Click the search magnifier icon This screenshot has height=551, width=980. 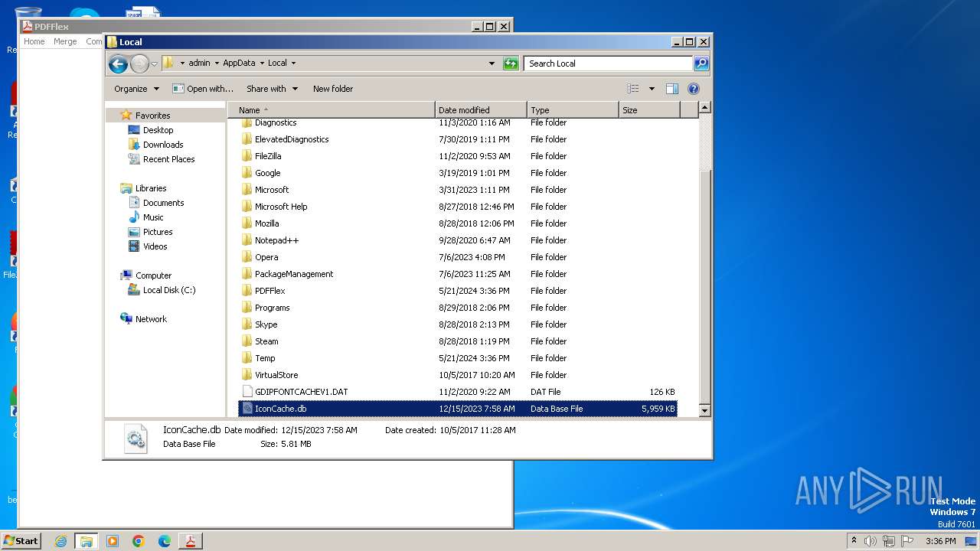(701, 64)
